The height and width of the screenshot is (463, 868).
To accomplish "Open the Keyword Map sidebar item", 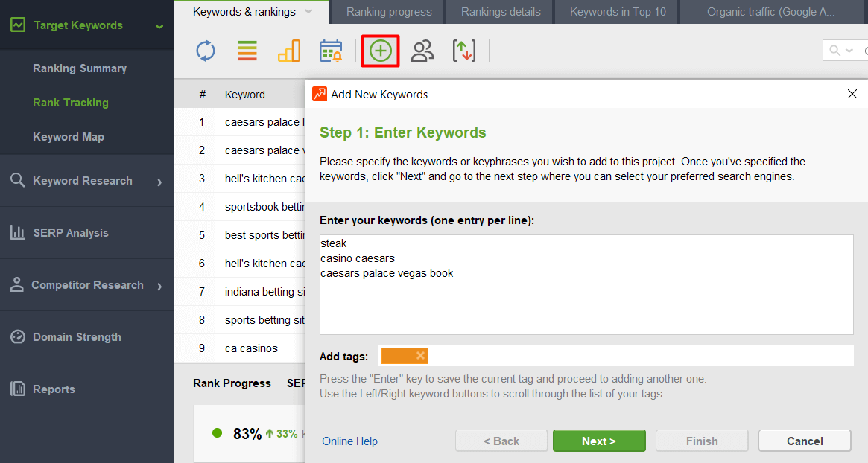I will (69, 137).
